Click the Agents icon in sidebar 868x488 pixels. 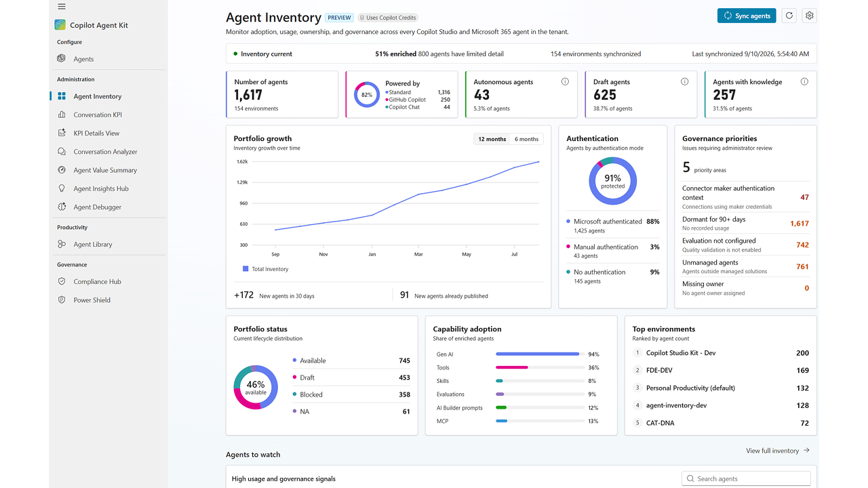[x=62, y=59]
